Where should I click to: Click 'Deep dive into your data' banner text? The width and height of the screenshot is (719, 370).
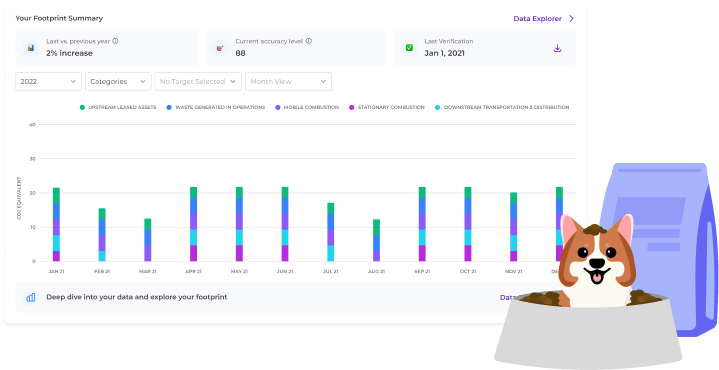pyautogui.click(x=137, y=297)
